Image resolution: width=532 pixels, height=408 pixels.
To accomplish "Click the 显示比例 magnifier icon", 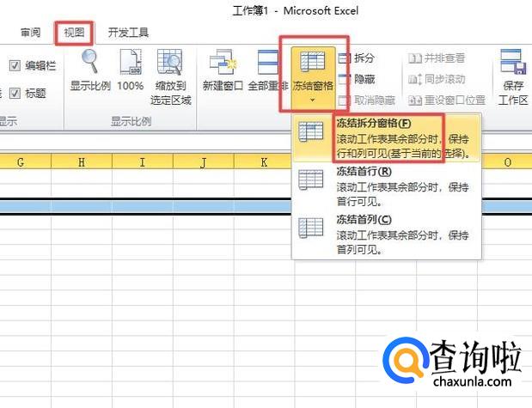I will point(90,61).
